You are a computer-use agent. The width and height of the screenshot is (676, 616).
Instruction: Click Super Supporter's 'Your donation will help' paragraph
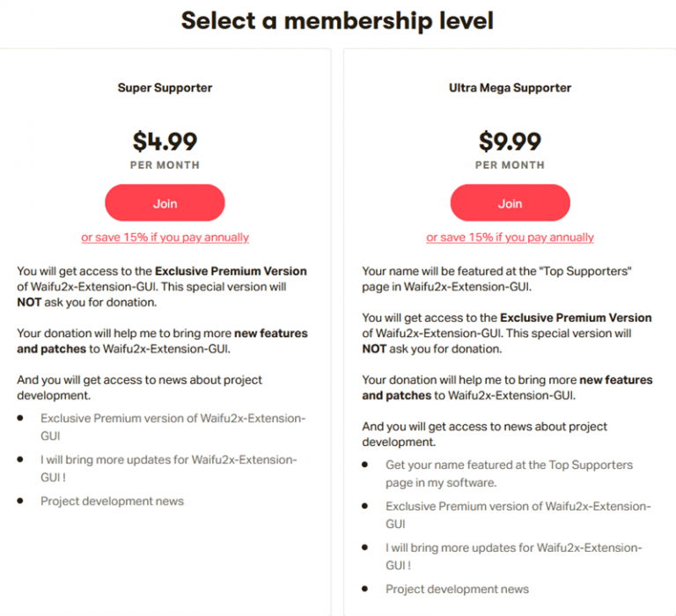(162, 341)
